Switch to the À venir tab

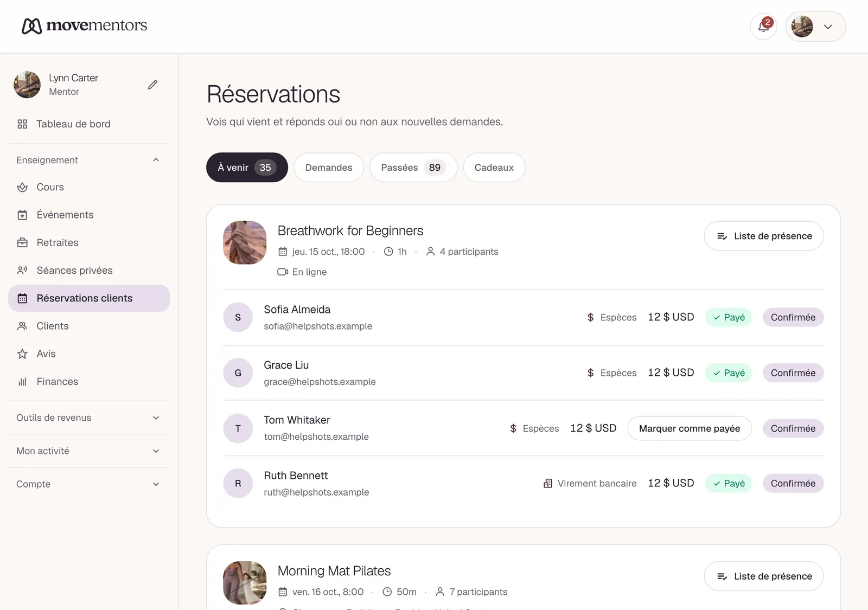click(247, 168)
